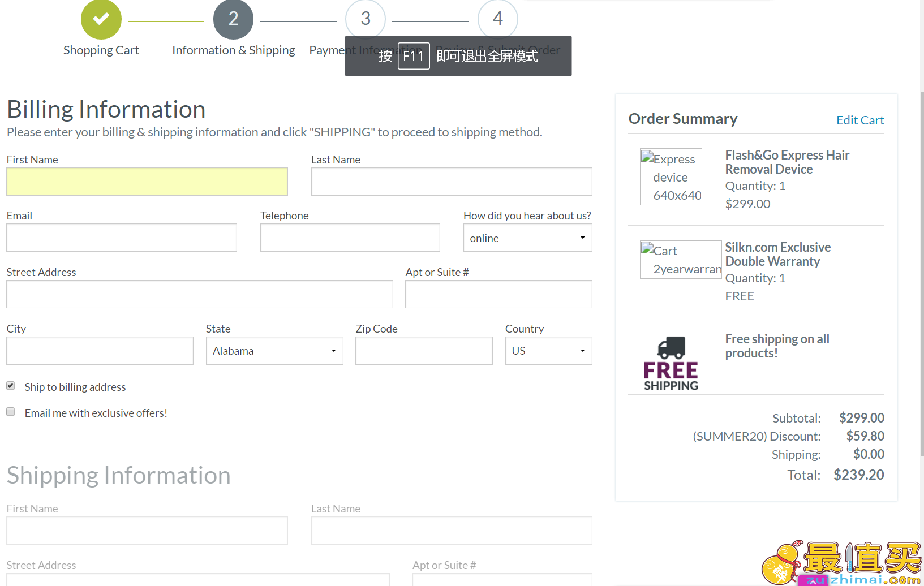Click the Shopping Cart checkmark step circle
Screen dimensions: 924x586
[x=101, y=19]
